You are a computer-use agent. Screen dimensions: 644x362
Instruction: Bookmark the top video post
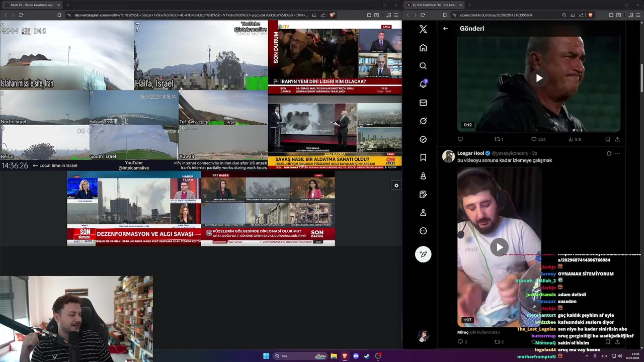[x=608, y=139]
